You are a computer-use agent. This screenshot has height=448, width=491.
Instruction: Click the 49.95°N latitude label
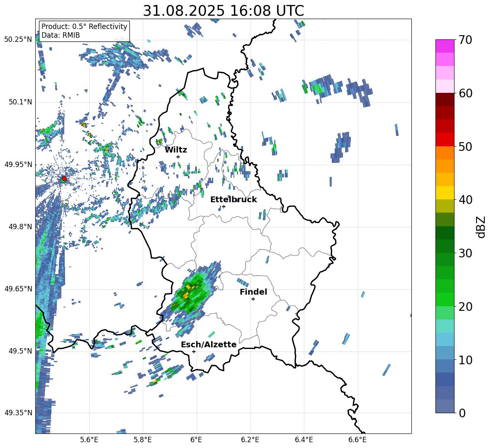pos(18,164)
